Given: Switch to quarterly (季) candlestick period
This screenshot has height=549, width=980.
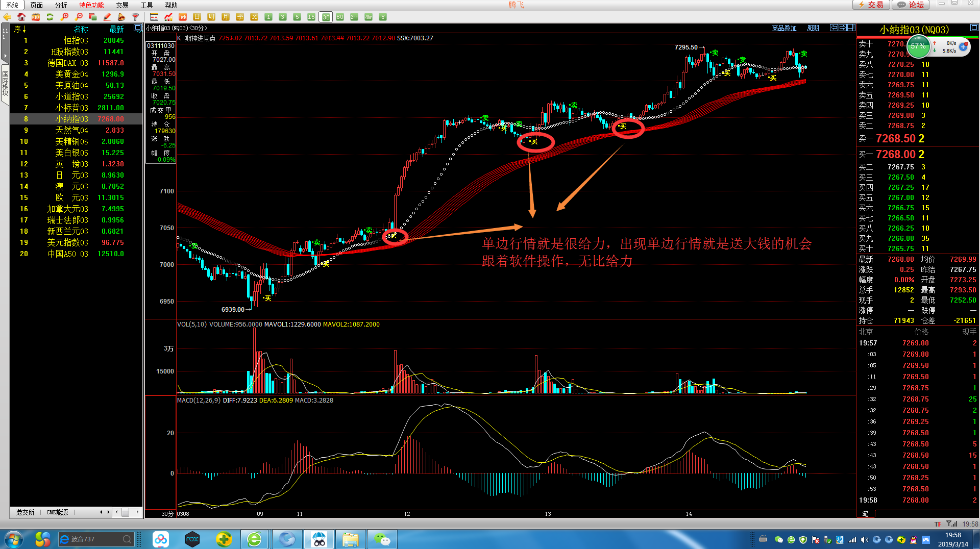Looking at the screenshot, I should point(240,17).
